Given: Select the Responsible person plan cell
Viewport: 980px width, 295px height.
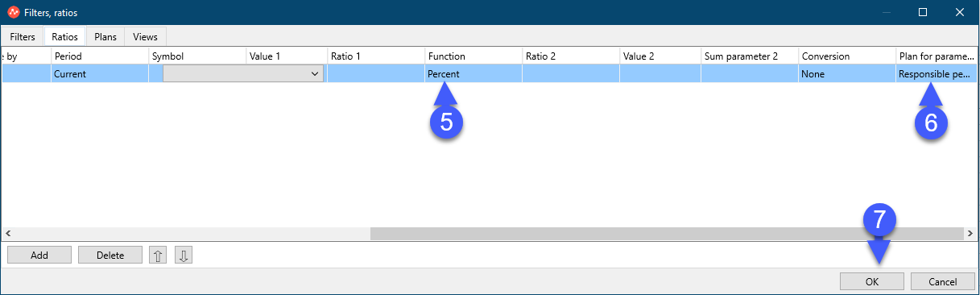Looking at the screenshot, I should pyautogui.click(x=937, y=73).
